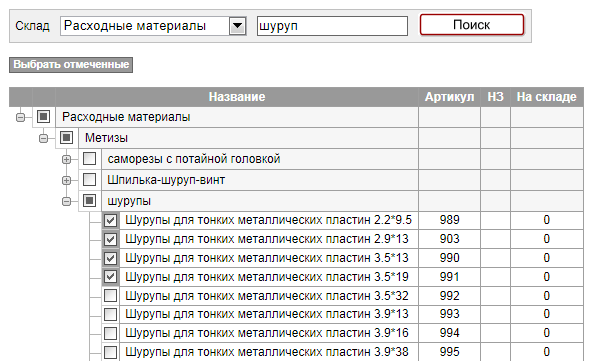
Task: Collapse the Метизы tree node
Action: [x=44, y=139]
